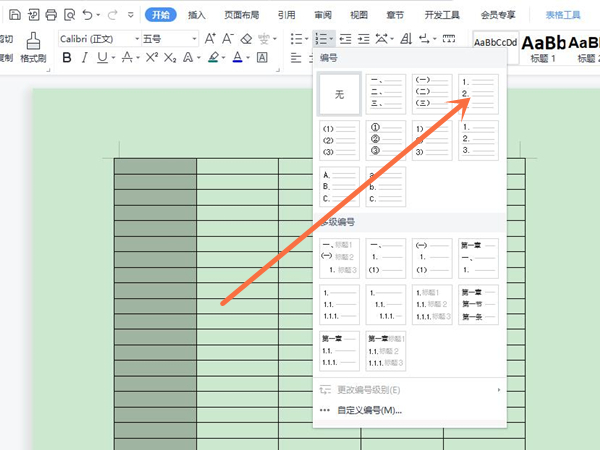This screenshot has width=600, height=450.
Task: Switch to the 插入 tab
Action: 197,15
